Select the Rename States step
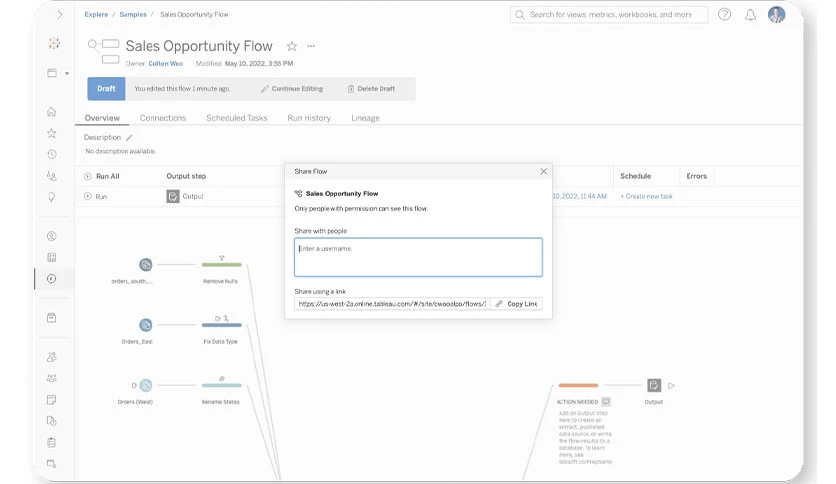836x484 pixels. point(222,385)
